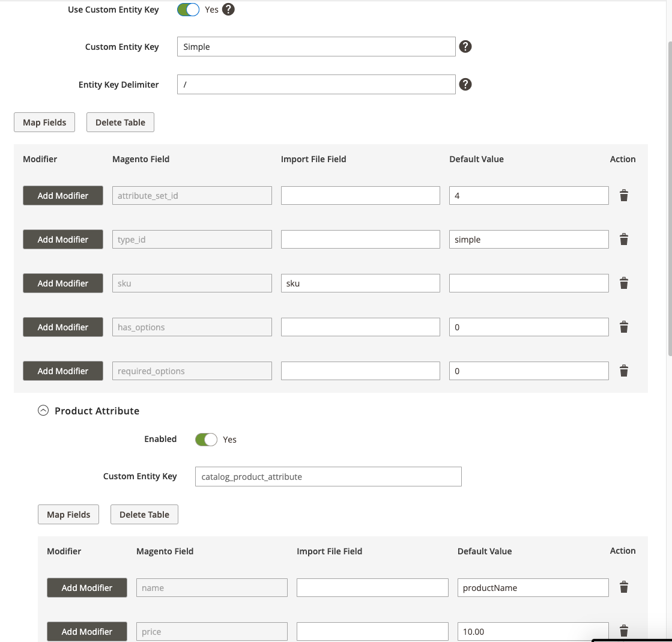
Task: Edit Default Value simple for type_id
Action: [529, 239]
